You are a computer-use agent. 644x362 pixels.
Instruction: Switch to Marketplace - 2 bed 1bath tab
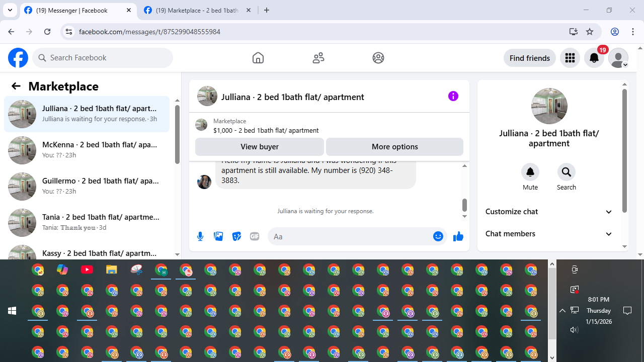(x=197, y=11)
